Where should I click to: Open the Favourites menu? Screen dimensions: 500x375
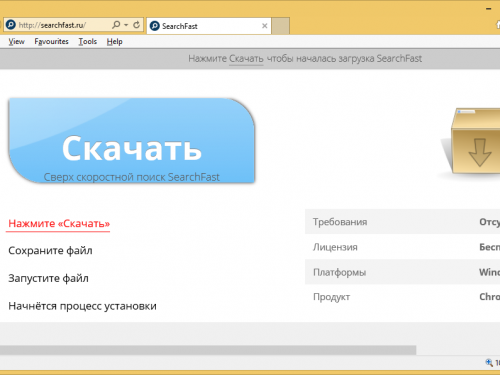tap(51, 42)
